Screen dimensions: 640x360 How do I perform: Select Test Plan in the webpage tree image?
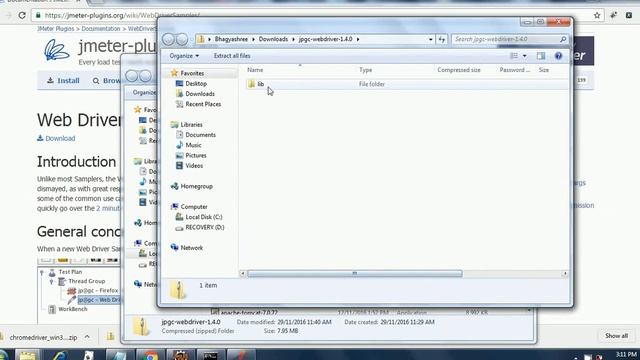pyautogui.click(x=70, y=272)
